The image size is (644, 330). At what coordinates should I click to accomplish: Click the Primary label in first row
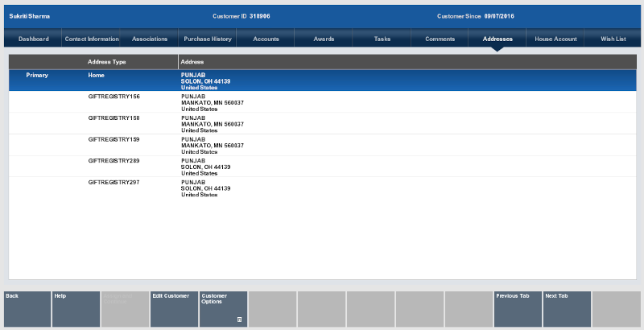pyautogui.click(x=37, y=75)
